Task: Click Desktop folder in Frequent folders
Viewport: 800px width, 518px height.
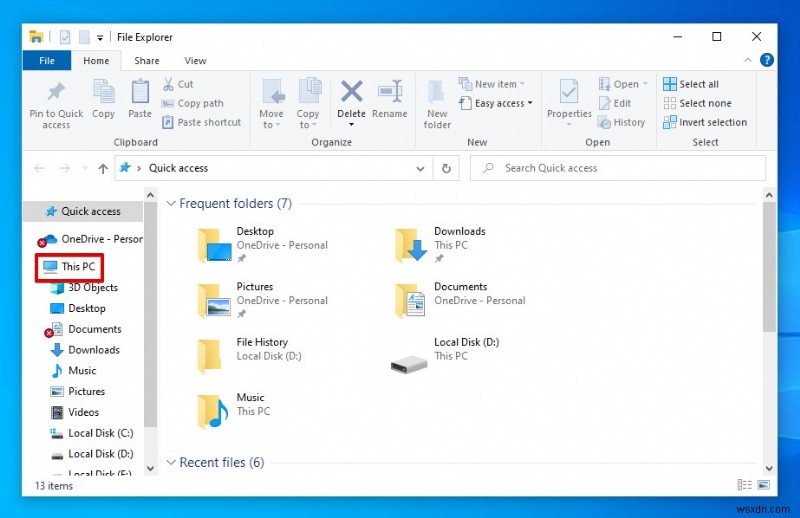Action: pyautogui.click(x=263, y=245)
